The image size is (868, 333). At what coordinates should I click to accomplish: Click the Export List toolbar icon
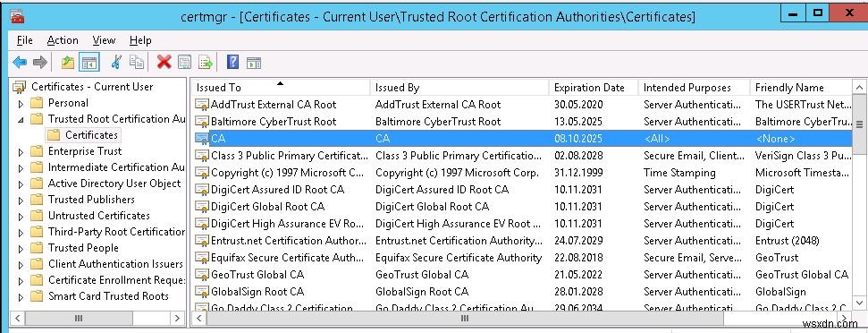pos(206,62)
